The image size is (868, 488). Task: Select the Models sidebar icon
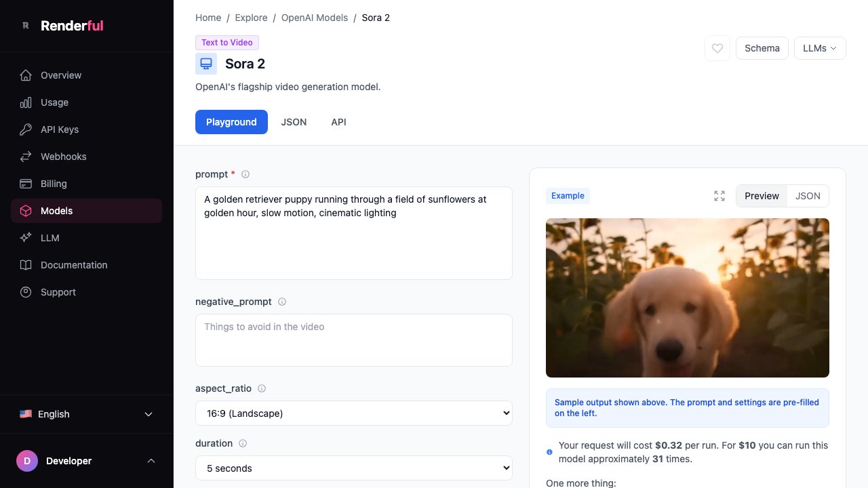click(x=26, y=211)
